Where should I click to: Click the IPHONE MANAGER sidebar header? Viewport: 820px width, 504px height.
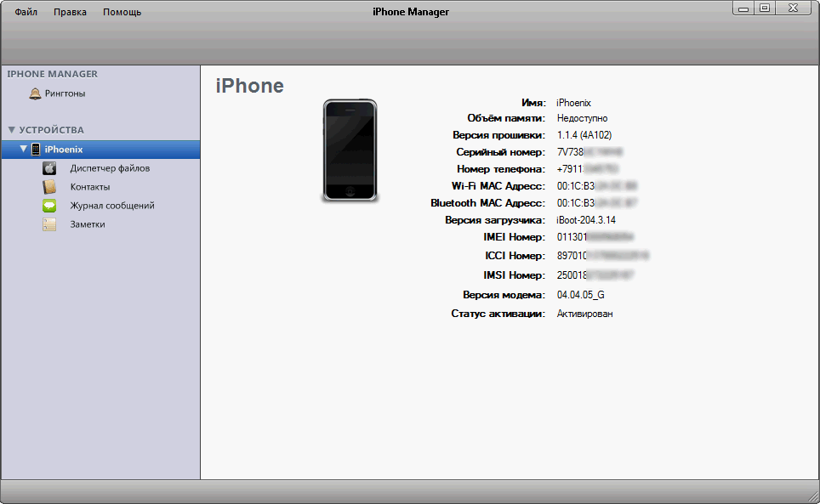coord(52,74)
